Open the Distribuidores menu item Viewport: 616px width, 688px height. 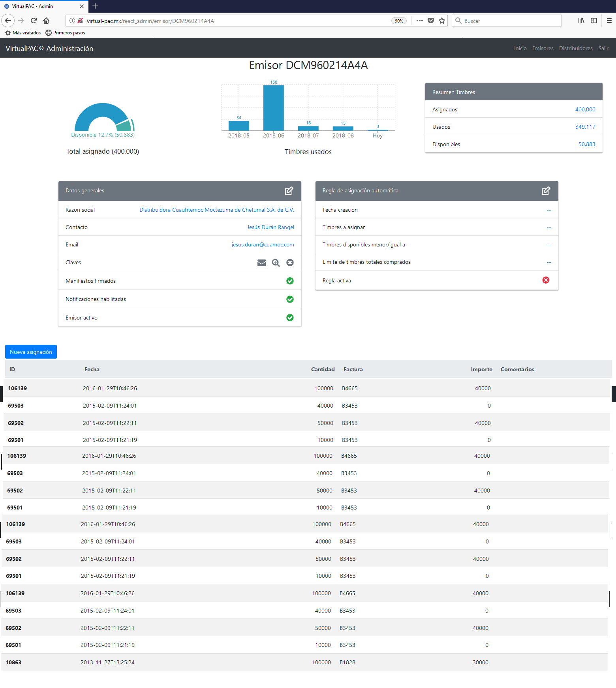(575, 48)
